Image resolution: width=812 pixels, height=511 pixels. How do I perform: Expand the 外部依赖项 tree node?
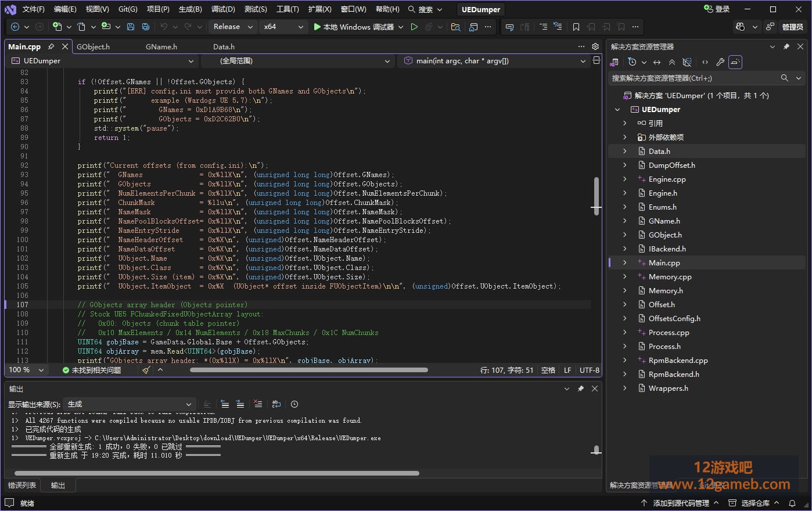625,137
